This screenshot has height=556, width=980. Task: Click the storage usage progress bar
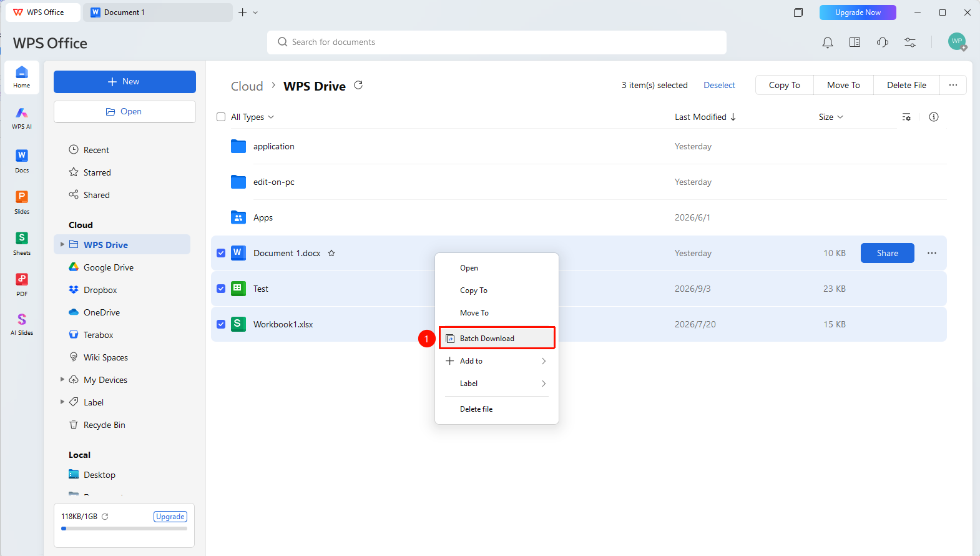point(124,529)
